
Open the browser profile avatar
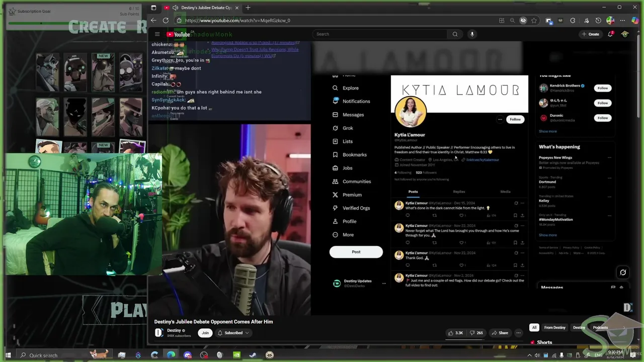pyautogui.click(x=610, y=21)
